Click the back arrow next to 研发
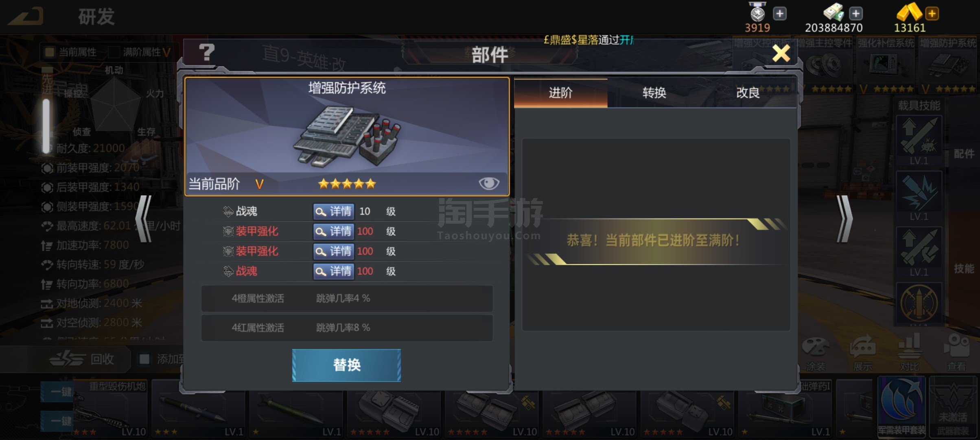This screenshot has height=440, width=980. 26,16
